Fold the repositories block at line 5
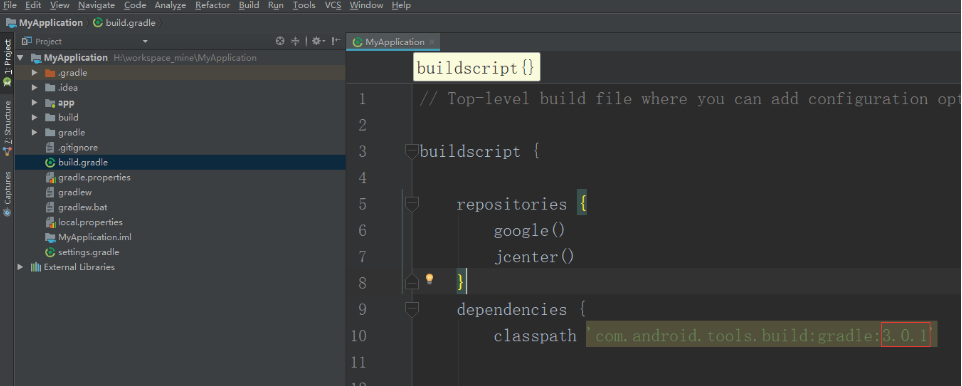Screen dimensions: 962x386 point(412,204)
